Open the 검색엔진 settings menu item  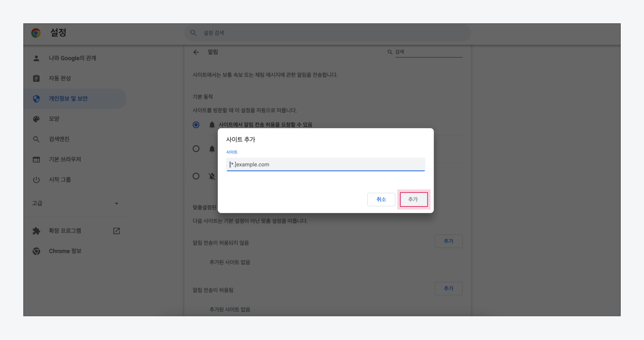(59, 139)
